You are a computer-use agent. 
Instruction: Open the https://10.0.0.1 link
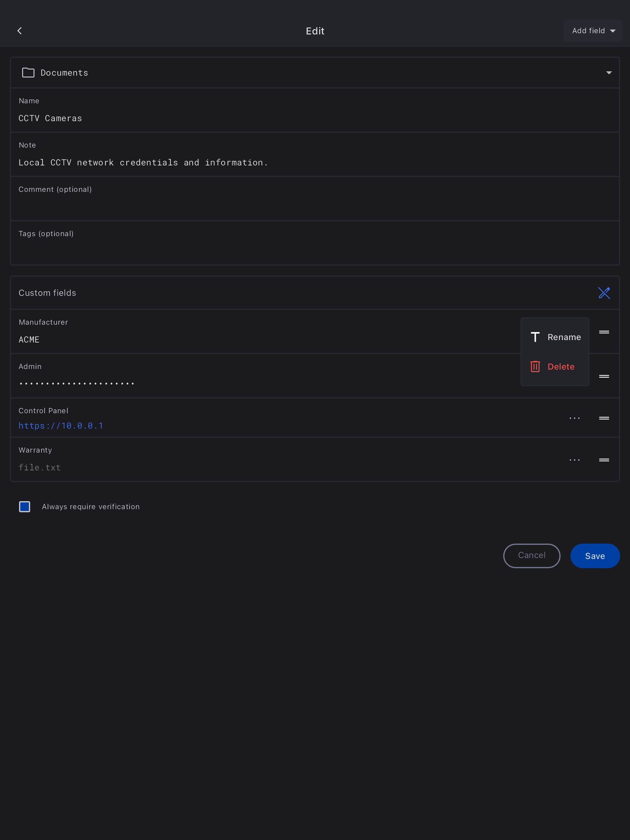pyautogui.click(x=61, y=426)
